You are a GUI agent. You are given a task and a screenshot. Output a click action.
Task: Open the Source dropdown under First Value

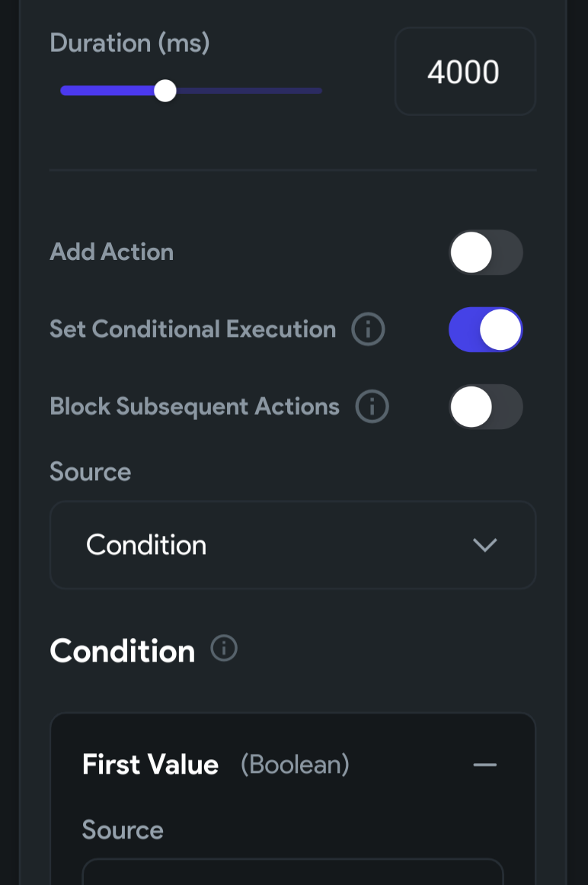point(292,873)
